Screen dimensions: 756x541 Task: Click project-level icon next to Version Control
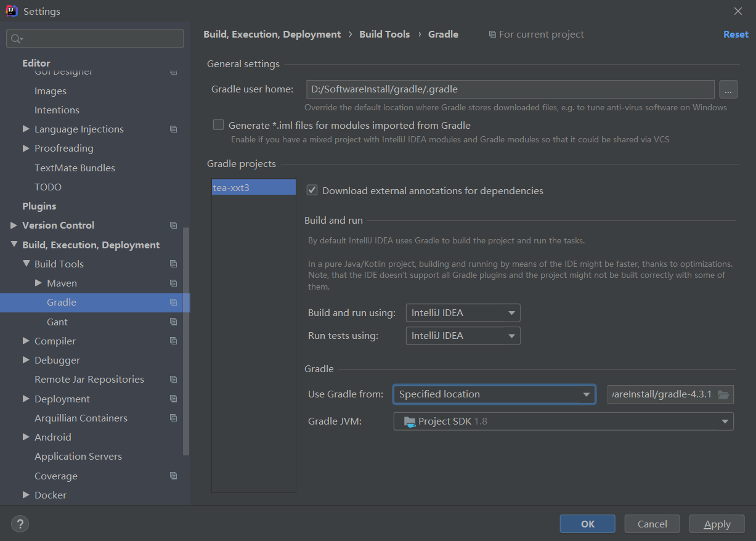coord(173,226)
